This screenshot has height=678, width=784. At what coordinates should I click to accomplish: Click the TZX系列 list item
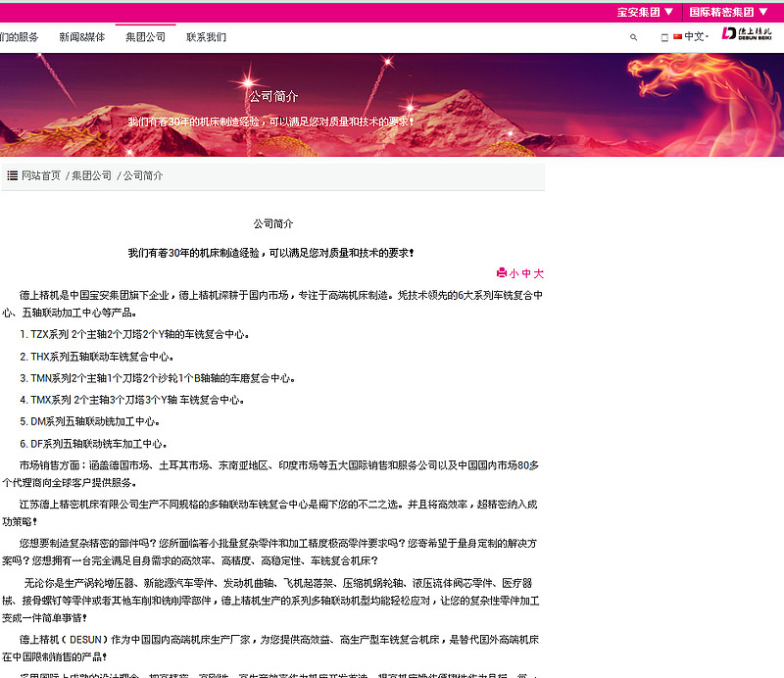pyautogui.click(x=134, y=334)
